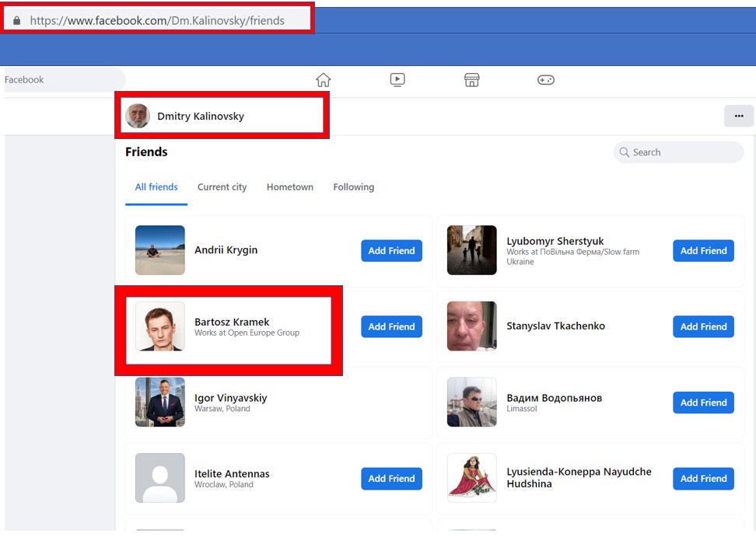Open Dmitry Kalinovsky profile avatar
Screen dimensions: 756x537
click(x=138, y=116)
